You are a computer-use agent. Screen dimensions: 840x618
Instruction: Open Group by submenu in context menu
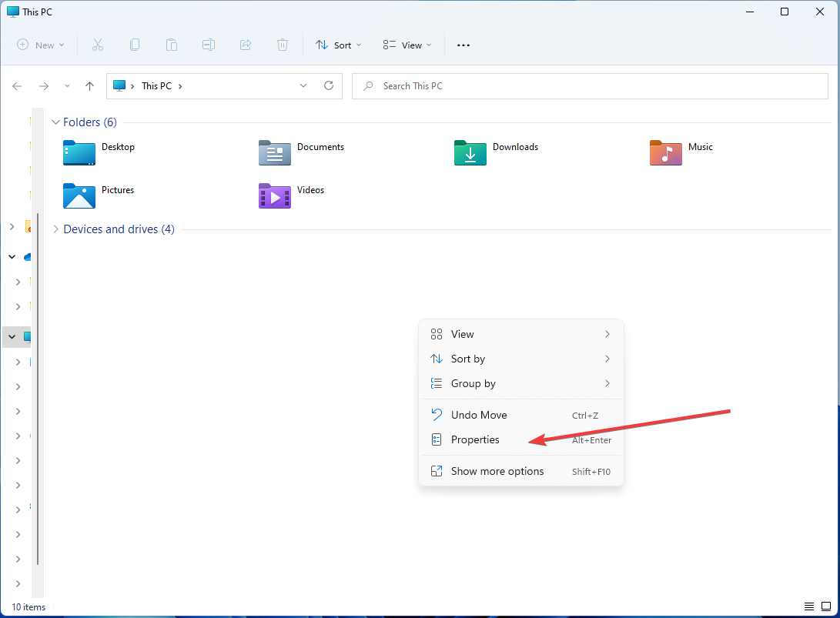520,383
